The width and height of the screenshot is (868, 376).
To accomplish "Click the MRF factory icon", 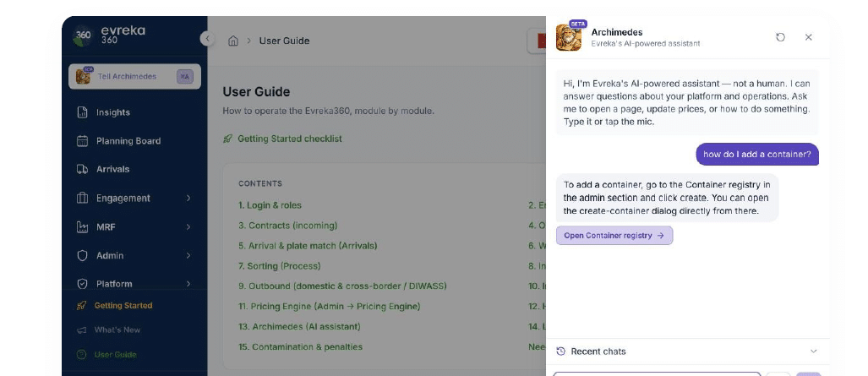I will (x=83, y=226).
